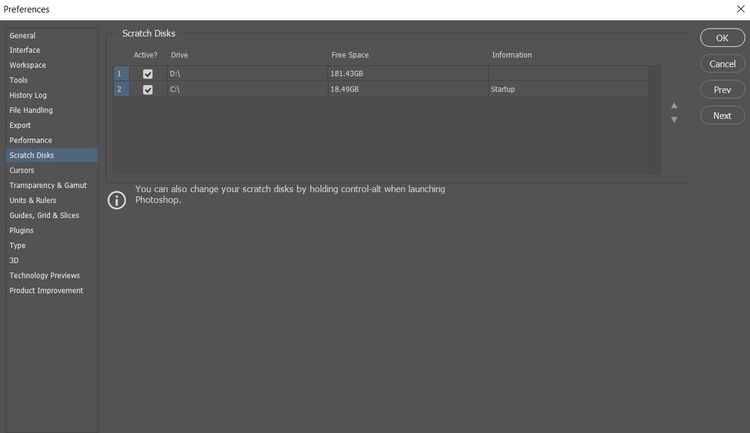750x433 pixels.
Task: Uncheck the Active checkbox for drive C:\
Action: coord(148,89)
